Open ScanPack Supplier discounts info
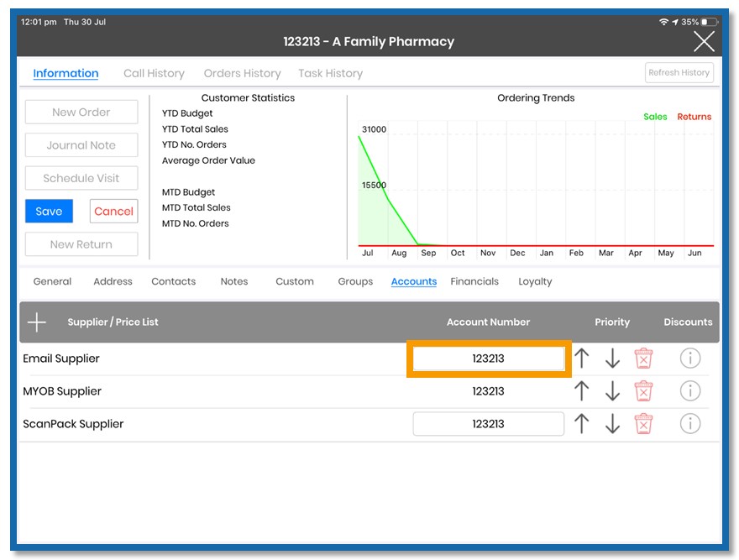The width and height of the screenshot is (739, 560). point(690,423)
